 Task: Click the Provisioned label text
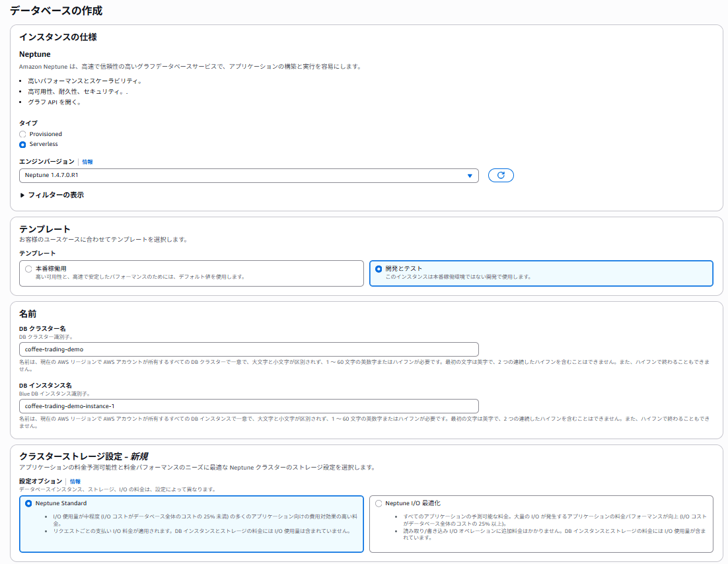pos(46,134)
